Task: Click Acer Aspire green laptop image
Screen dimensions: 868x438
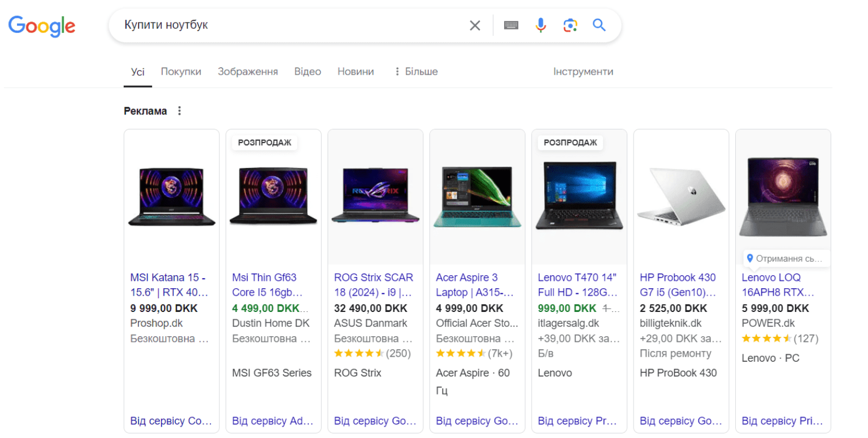Action: click(478, 197)
